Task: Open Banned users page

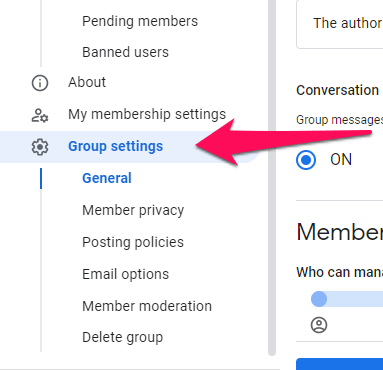Action: [125, 52]
